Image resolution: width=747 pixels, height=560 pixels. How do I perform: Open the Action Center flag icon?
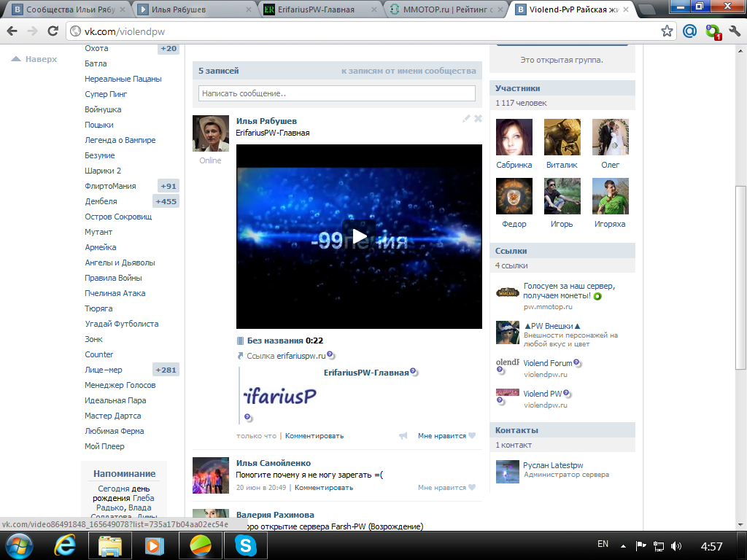pyautogui.click(x=640, y=546)
